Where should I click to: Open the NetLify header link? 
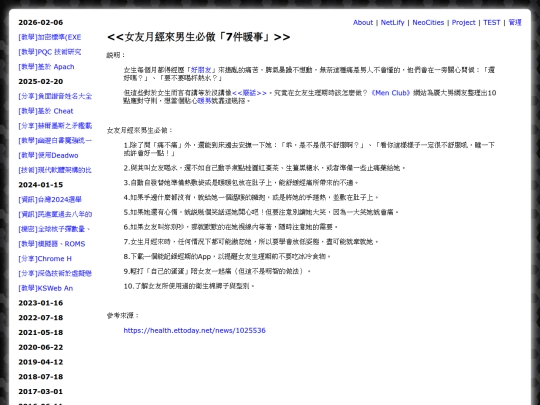pyautogui.click(x=392, y=22)
